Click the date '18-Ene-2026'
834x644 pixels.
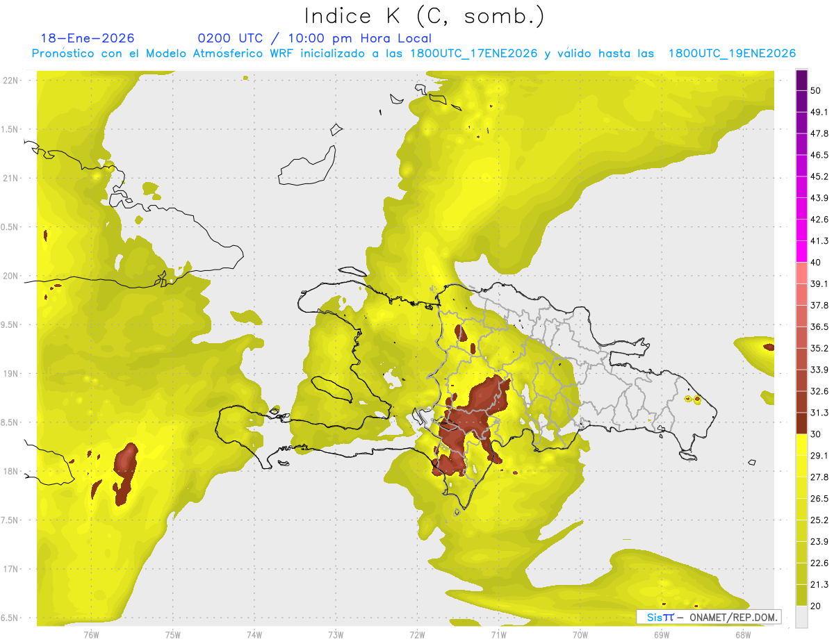coord(88,38)
